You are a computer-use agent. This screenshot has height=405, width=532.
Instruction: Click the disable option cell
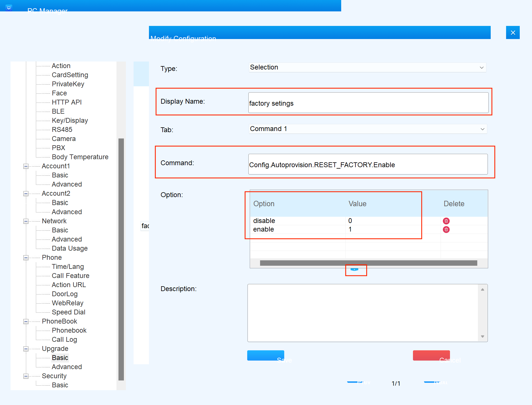pyautogui.click(x=298, y=221)
